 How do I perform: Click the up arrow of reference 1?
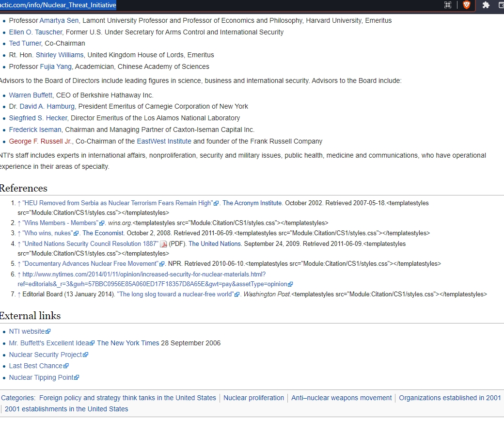pos(19,203)
